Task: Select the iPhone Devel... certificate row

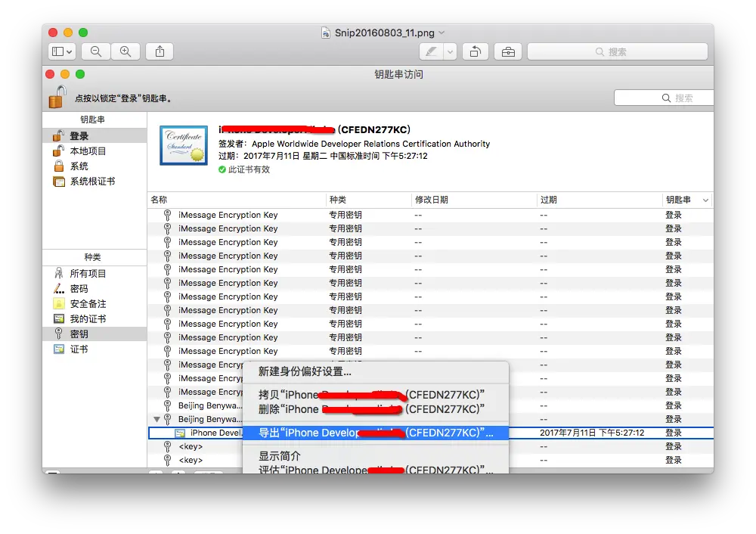Action: pyautogui.click(x=430, y=433)
